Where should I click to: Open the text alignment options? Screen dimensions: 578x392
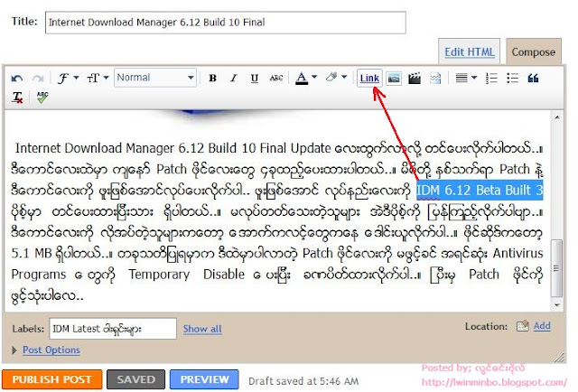[x=461, y=78]
